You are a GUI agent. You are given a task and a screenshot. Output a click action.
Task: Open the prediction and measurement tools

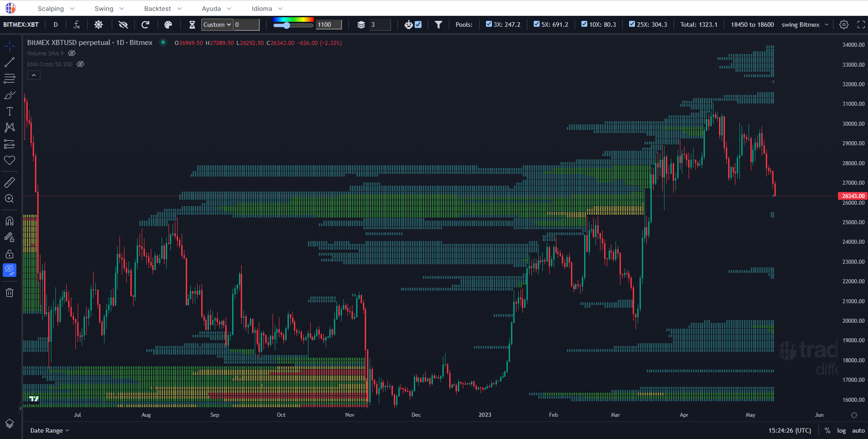point(10,144)
